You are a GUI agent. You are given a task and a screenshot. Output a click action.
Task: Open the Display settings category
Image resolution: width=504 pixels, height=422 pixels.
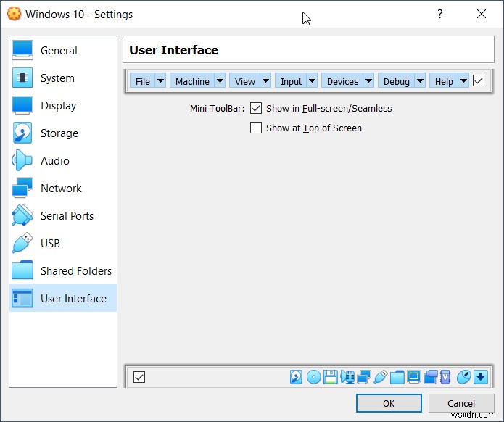pos(63,105)
